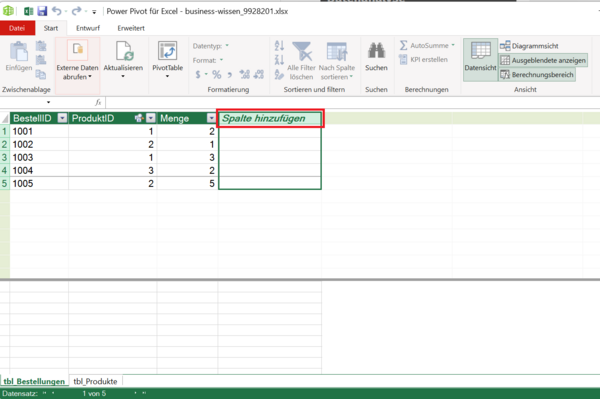The height and width of the screenshot is (399, 600).
Task: Click Alle Filter löschen
Action: point(302,61)
